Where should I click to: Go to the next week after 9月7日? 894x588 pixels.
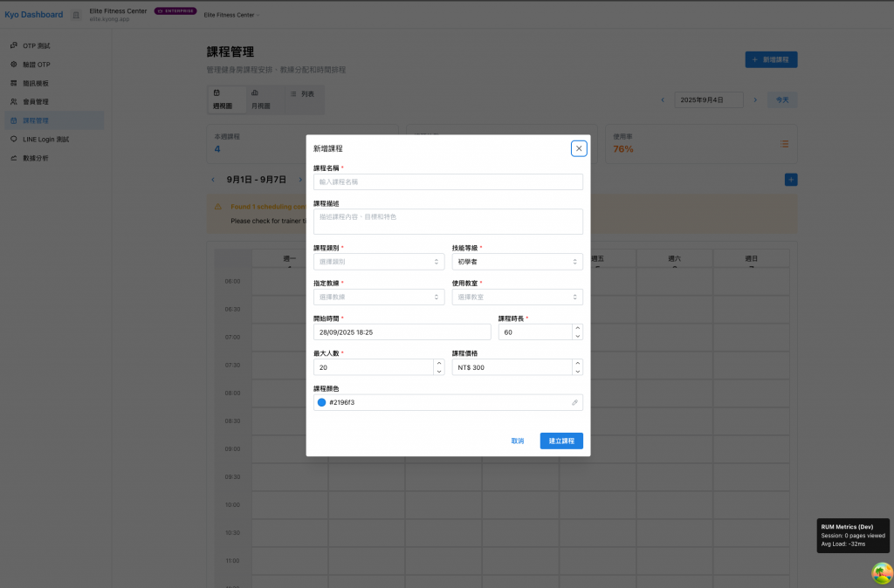[300, 180]
